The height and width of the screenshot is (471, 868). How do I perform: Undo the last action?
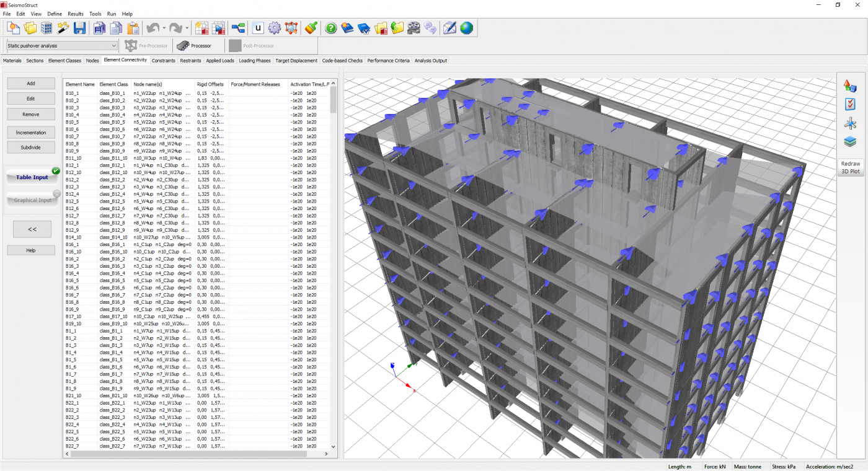[153, 28]
